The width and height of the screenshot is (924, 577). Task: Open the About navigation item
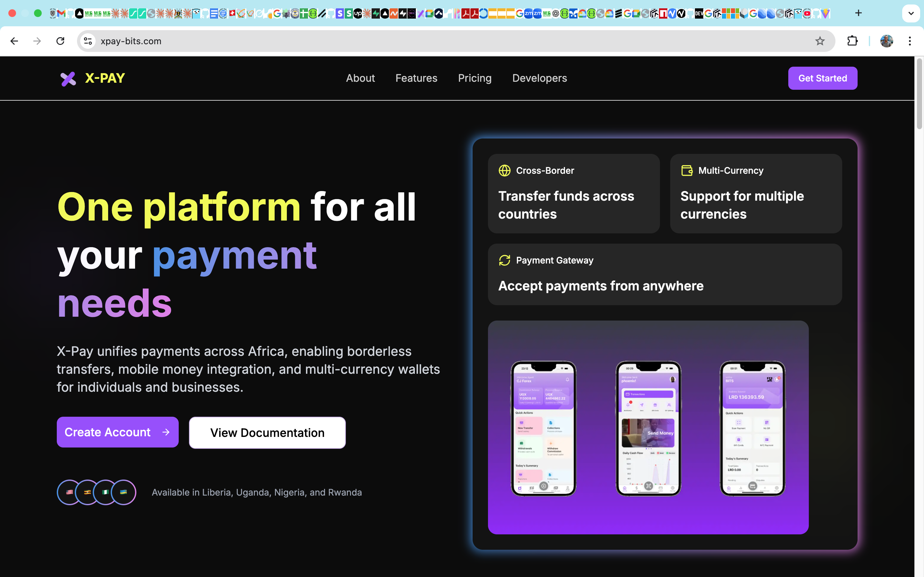[x=360, y=78]
